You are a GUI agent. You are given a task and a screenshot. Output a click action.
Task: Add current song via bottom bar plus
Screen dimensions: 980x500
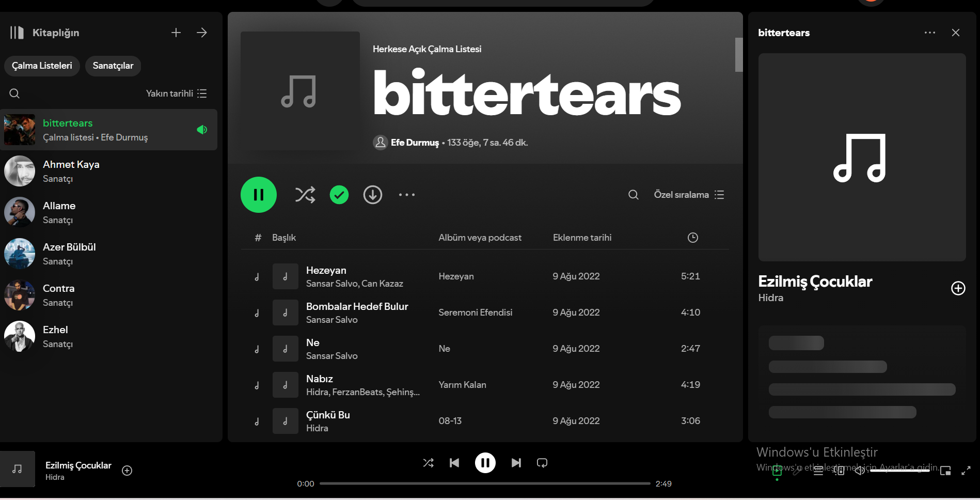127,471
